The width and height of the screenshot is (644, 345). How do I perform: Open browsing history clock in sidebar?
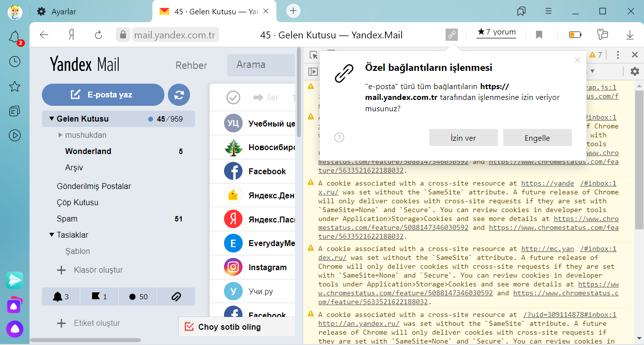15,62
